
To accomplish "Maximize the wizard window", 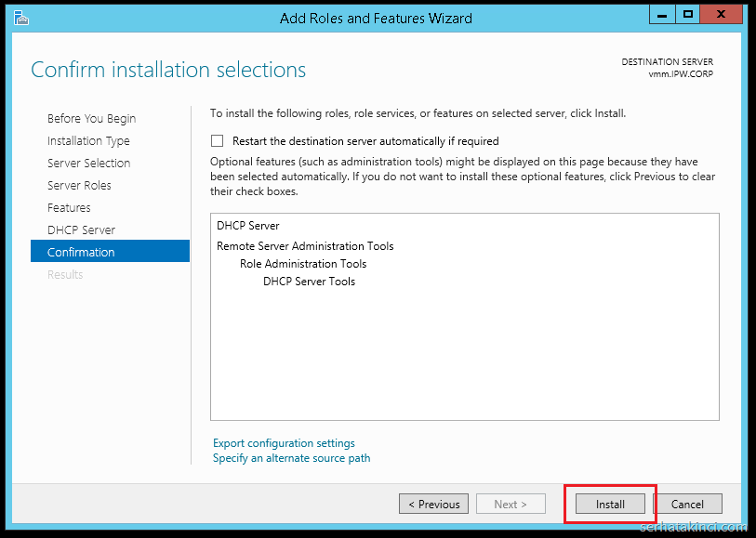I will (688, 15).
